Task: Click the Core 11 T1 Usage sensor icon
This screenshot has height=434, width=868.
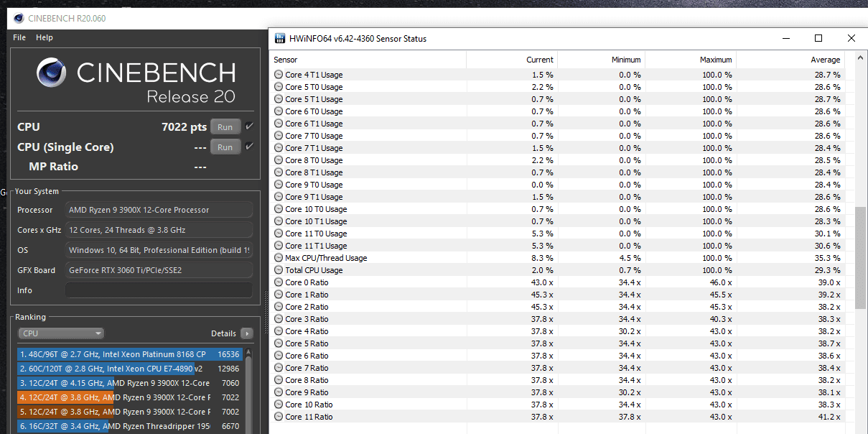Action: coord(279,246)
